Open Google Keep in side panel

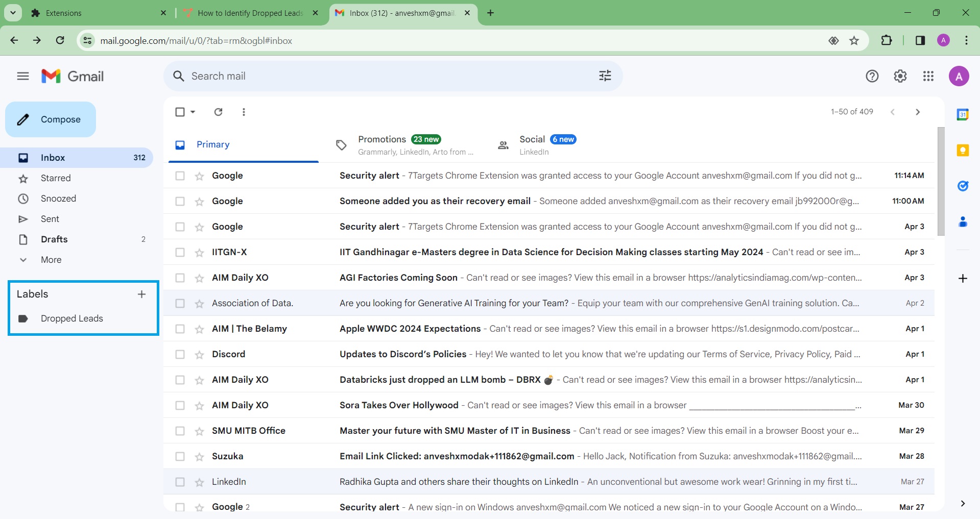pos(963,151)
